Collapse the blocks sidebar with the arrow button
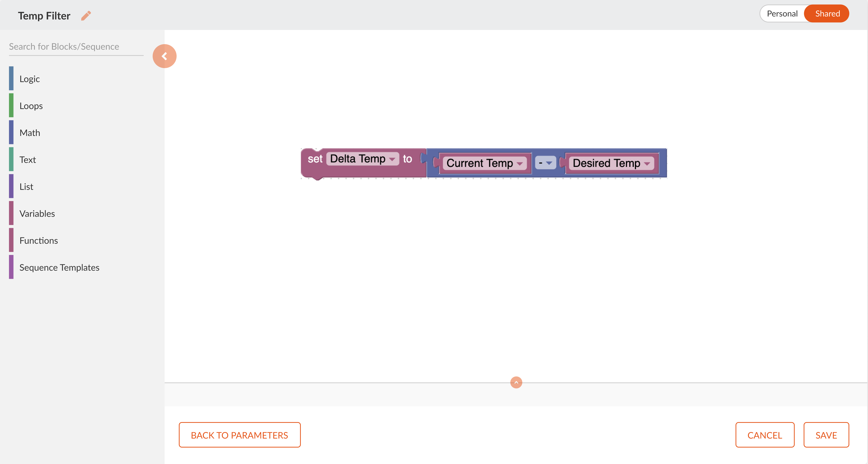 (x=164, y=56)
